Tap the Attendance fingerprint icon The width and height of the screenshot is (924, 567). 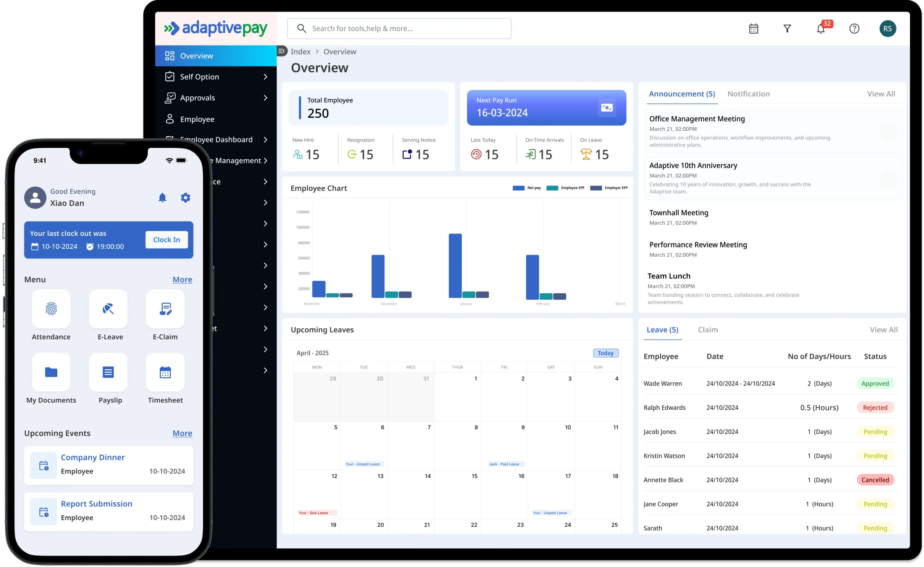[x=51, y=309]
